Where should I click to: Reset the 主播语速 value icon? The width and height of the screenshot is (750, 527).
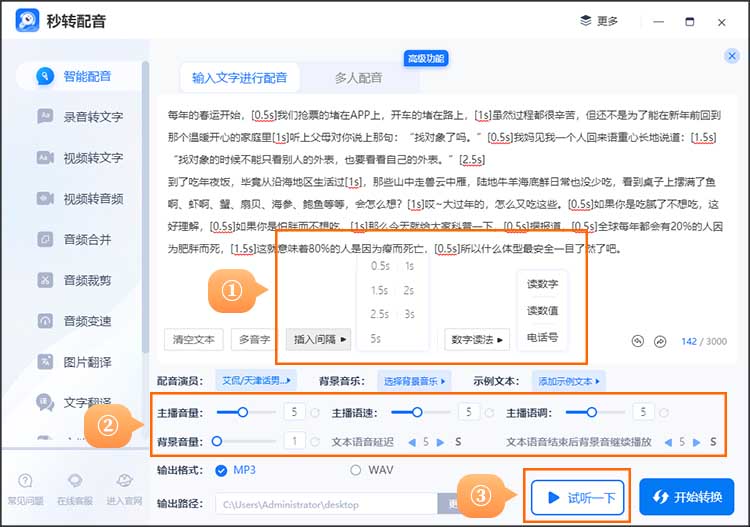(x=489, y=413)
